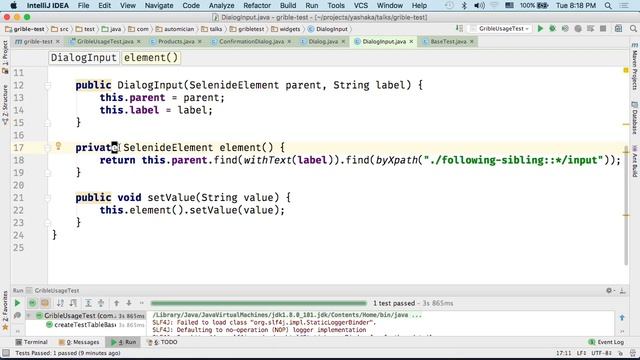Image resolution: width=640 pixels, height=360 pixels.
Task: Toggle the Terminal tool window
Action: (31, 342)
